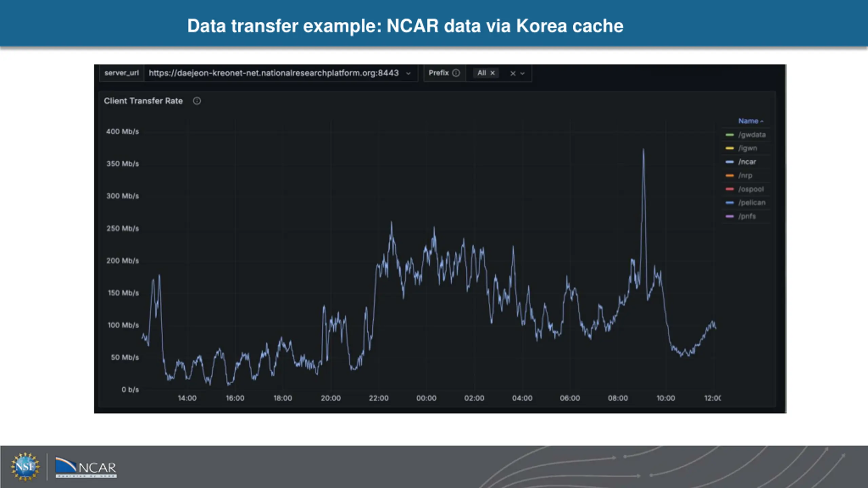Click the Client Transfer Rate info icon
This screenshot has width=868, height=488.
[197, 101]
